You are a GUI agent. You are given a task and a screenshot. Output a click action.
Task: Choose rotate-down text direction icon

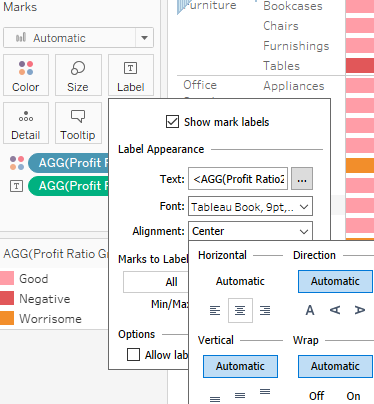pyautogui.click(x=360, y=310)
